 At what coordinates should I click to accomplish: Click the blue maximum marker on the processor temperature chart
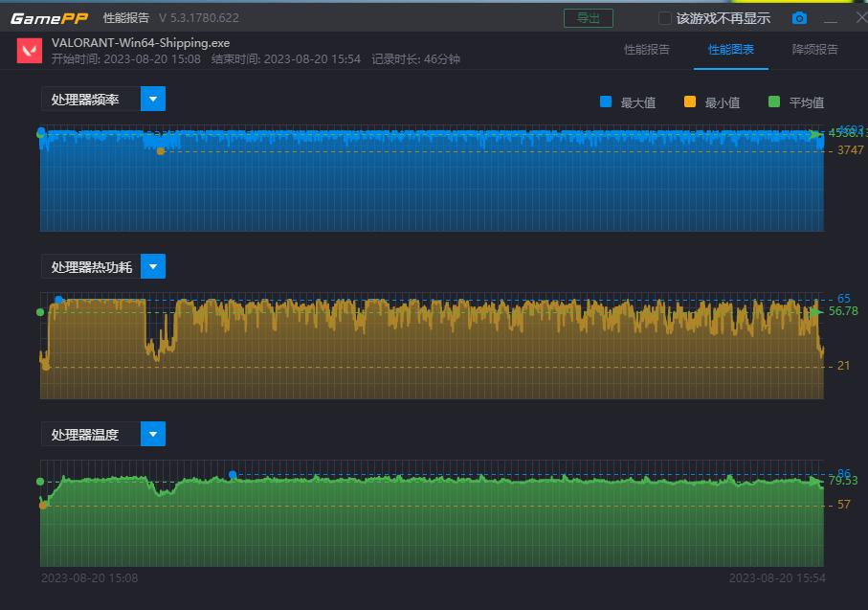pyautogui.click(x=233, y=475)
